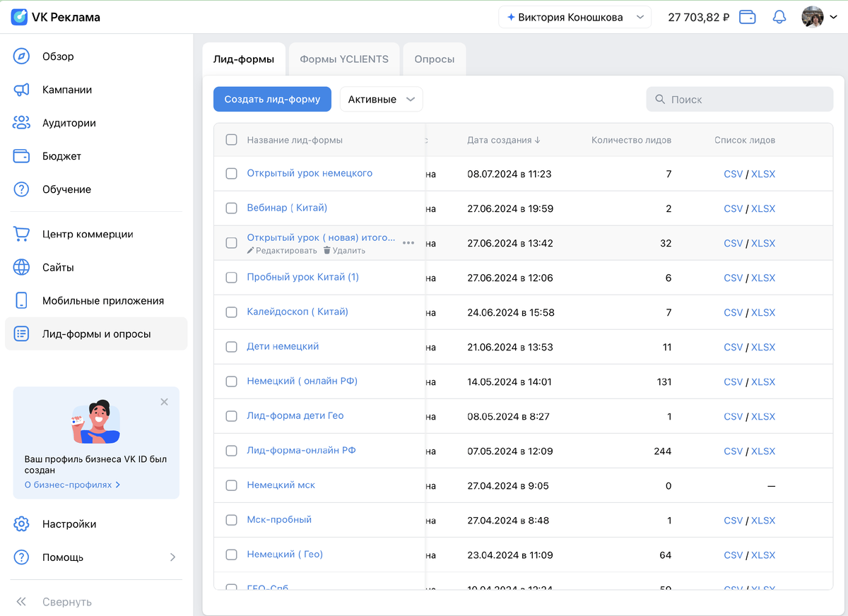Click the Обзор compass icon

click(21, 57)
